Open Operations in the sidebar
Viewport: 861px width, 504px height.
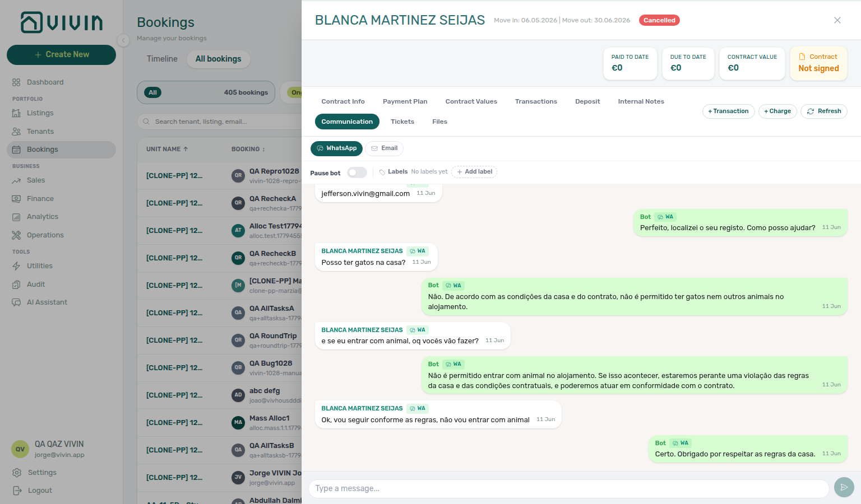(x=61, y=235)
